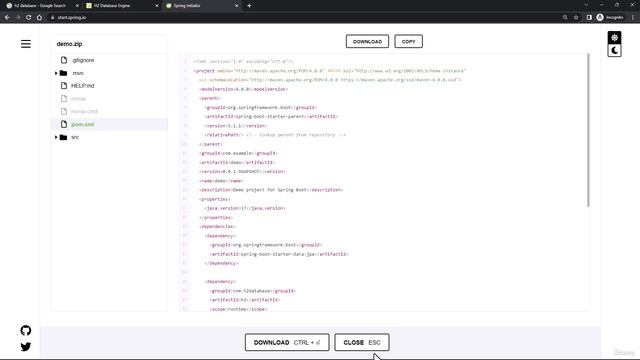This screenshot has width=640, height=360.
Task: Reload the page with refresh icon
Action: pyautogui.click(x=29, y=18)
